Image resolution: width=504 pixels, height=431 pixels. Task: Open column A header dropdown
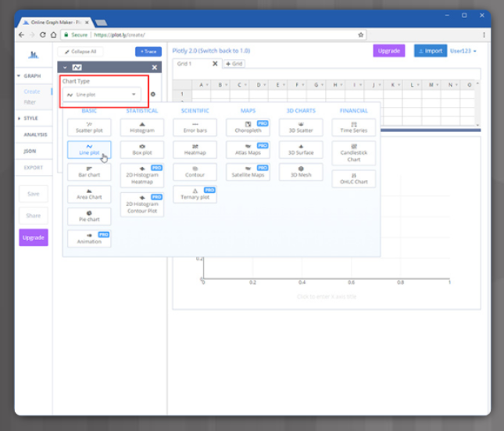[207, 85]
